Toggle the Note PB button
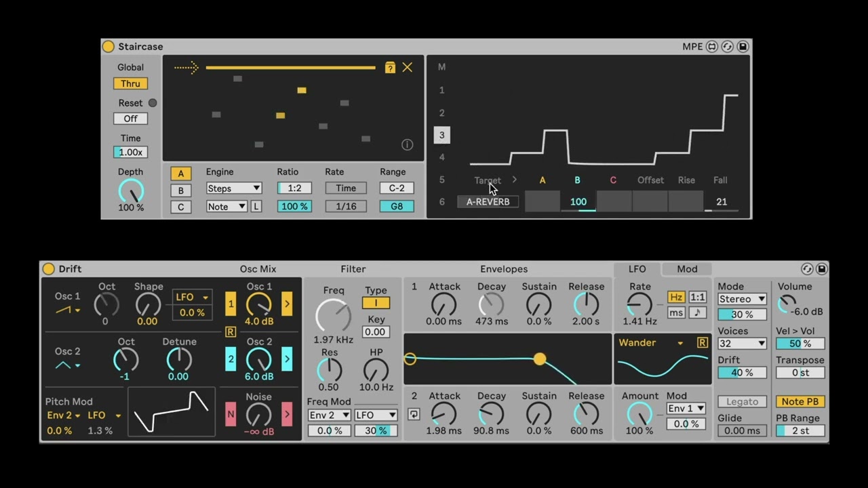Image resolution: width=868 pixels, height=488 pixels. click(800, 402)
